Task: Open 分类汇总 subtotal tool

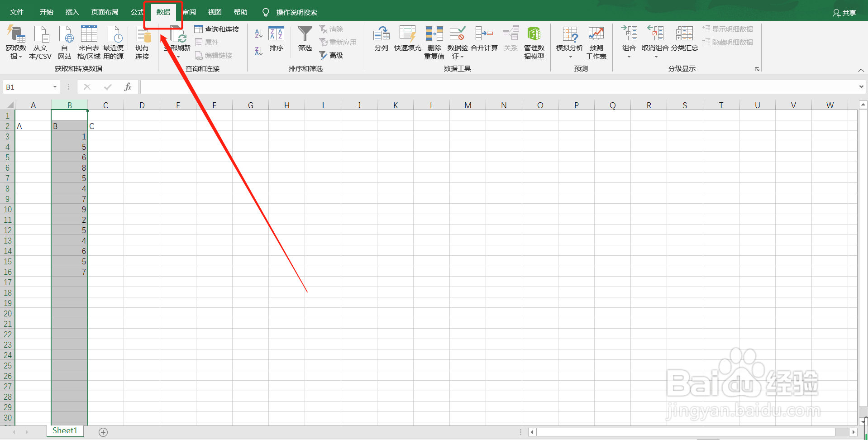Action: [684, 39]
